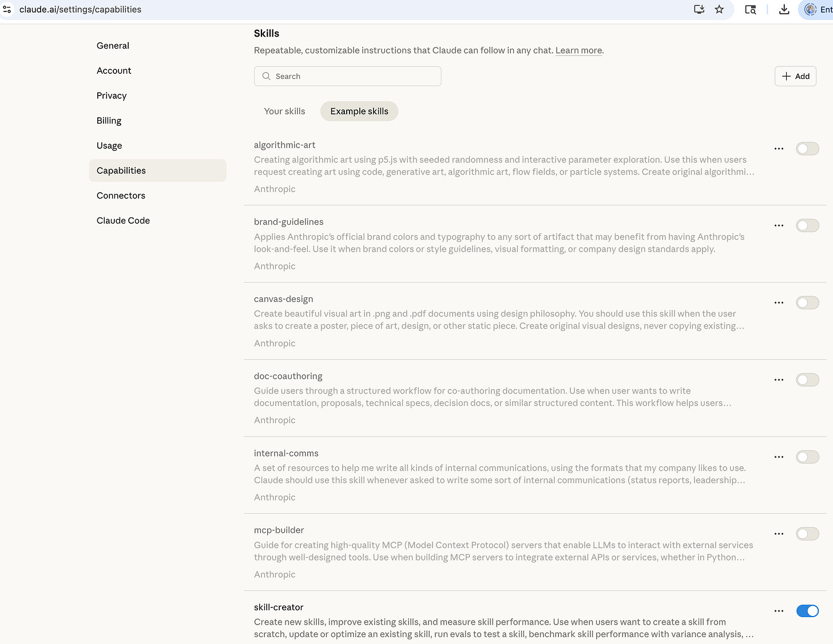The height and width of the screenshot is (644, 833).
Task: Enable the algorithmic-art skill toggle
Action: point(807,149)
